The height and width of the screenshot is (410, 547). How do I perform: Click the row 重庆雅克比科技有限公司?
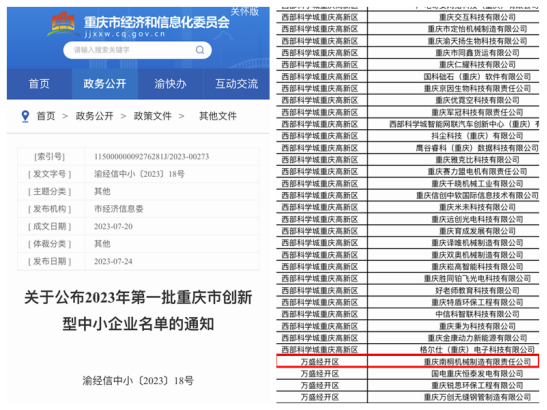tap(407, 160)
